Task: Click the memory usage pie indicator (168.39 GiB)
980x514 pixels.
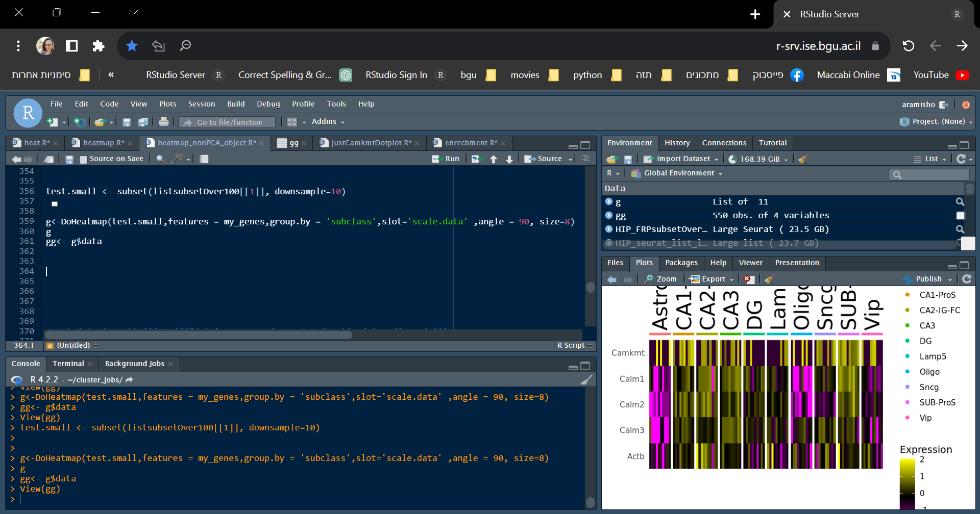Action: (733, 159)
